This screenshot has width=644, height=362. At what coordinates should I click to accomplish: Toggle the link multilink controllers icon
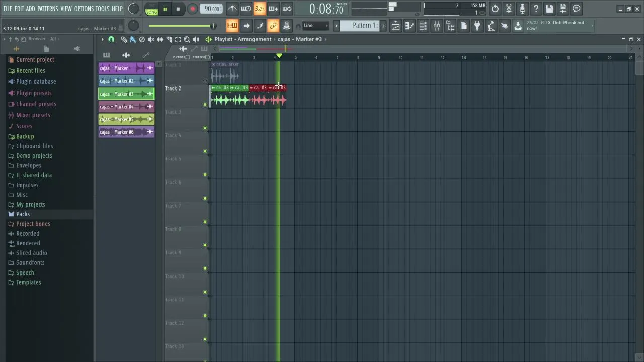(273, 26)
